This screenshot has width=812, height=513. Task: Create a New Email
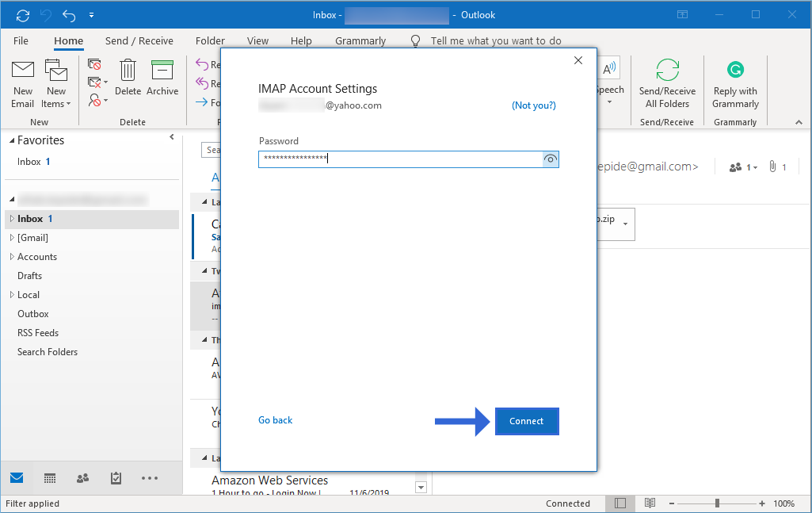(23, 83)
